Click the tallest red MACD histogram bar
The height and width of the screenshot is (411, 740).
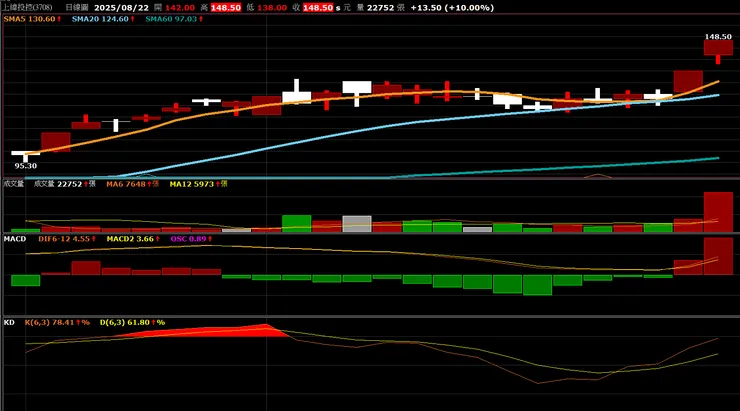pyautogui.click(x=718, y=256)
